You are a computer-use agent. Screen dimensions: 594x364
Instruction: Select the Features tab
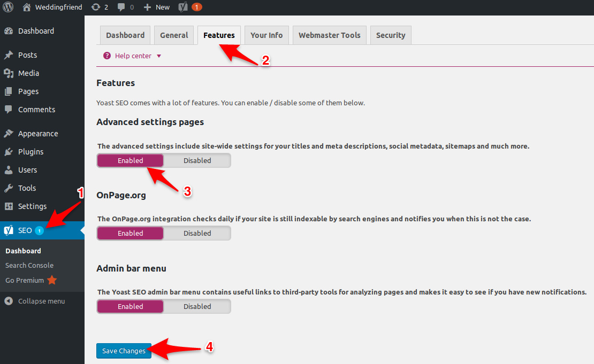click(219, 35)
